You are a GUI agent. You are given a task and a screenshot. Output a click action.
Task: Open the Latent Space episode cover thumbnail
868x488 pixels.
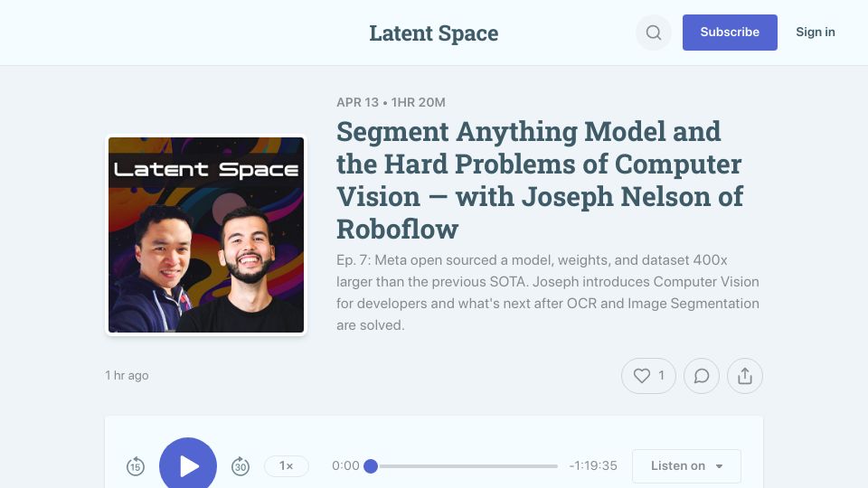coord(206,235)
